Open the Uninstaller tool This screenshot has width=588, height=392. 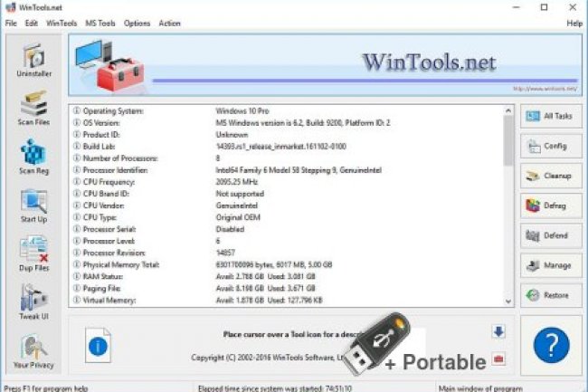(x=33, y=60)
